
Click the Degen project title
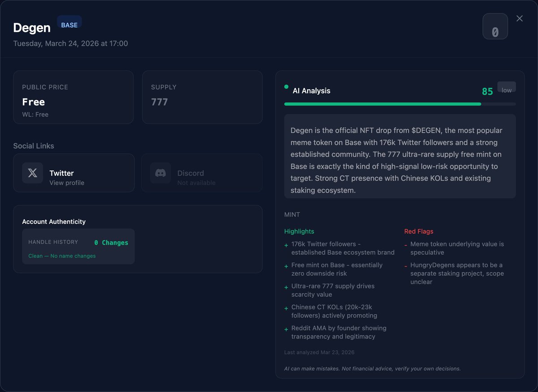tap(32, 28)
